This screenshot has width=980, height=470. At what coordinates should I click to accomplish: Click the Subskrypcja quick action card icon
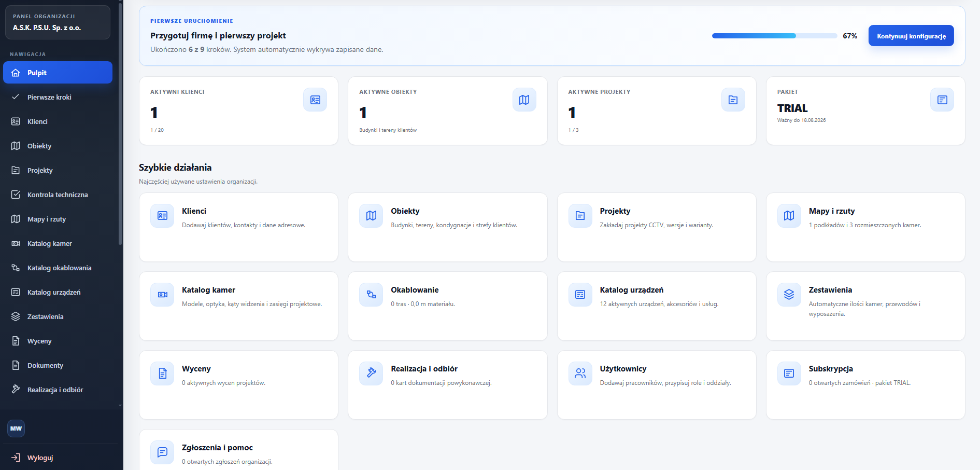(789, 374)
